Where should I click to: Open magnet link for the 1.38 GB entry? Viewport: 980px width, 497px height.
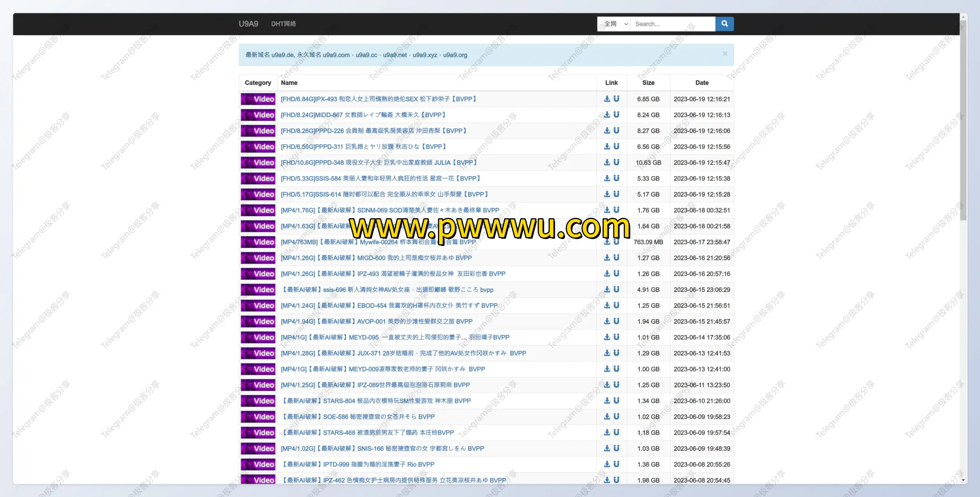pyautogui.click(x=616, y=464)
